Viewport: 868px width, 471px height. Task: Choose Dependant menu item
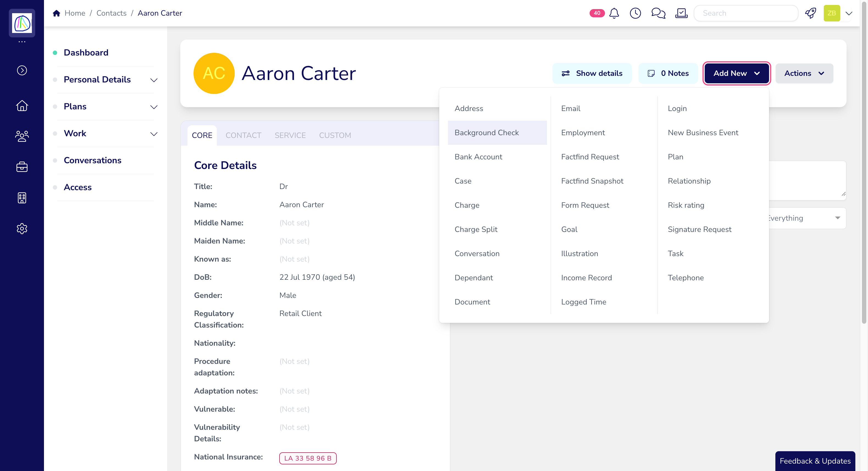[497, 278]
